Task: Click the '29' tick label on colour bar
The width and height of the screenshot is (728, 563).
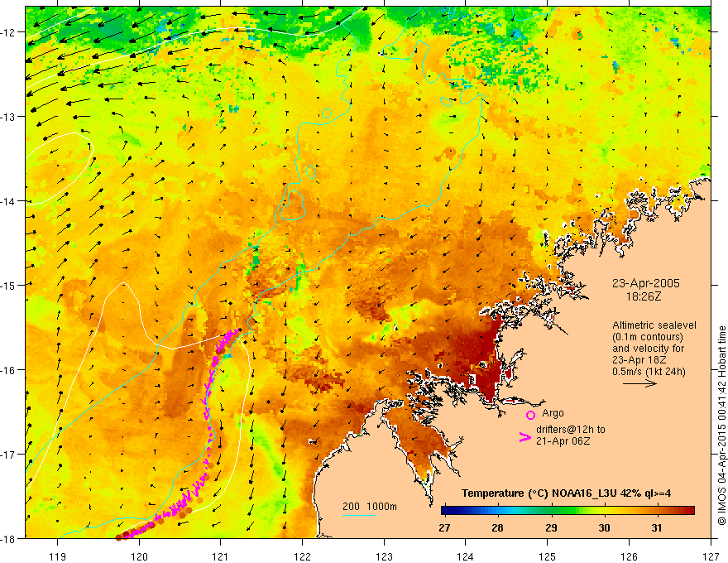Action: coord(551,528)
